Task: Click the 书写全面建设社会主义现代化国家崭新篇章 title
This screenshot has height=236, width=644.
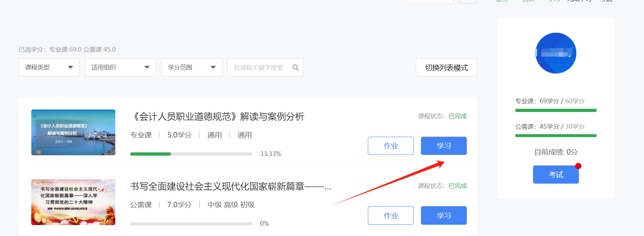Action: point(231,187)
